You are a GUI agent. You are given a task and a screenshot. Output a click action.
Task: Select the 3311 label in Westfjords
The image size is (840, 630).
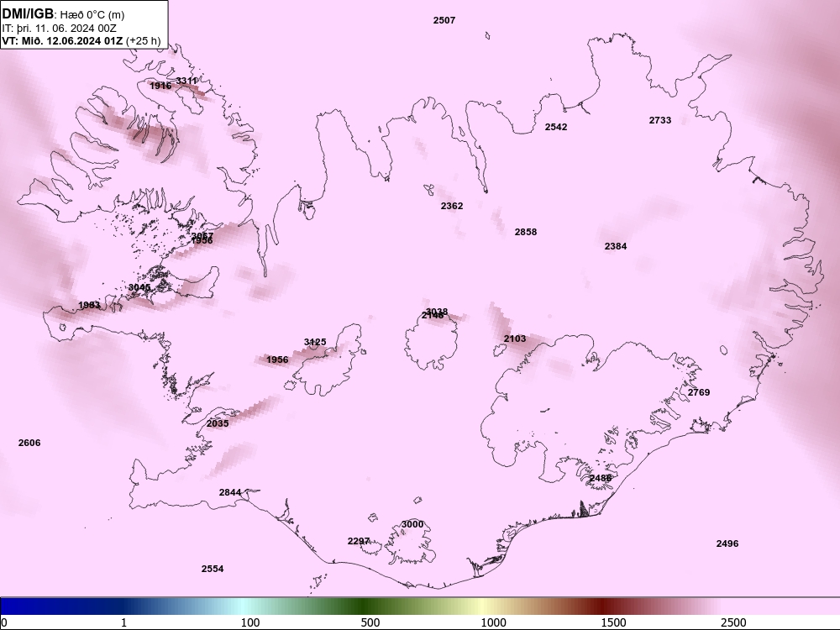186,81
